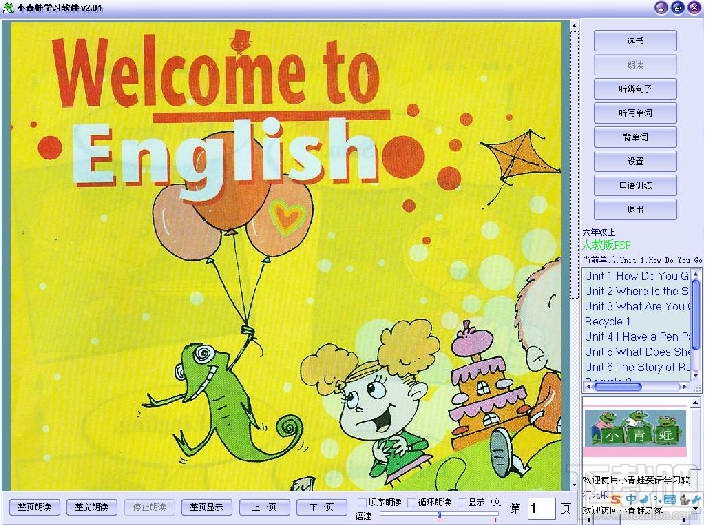Click the Welcome to English textbook page

286,256
